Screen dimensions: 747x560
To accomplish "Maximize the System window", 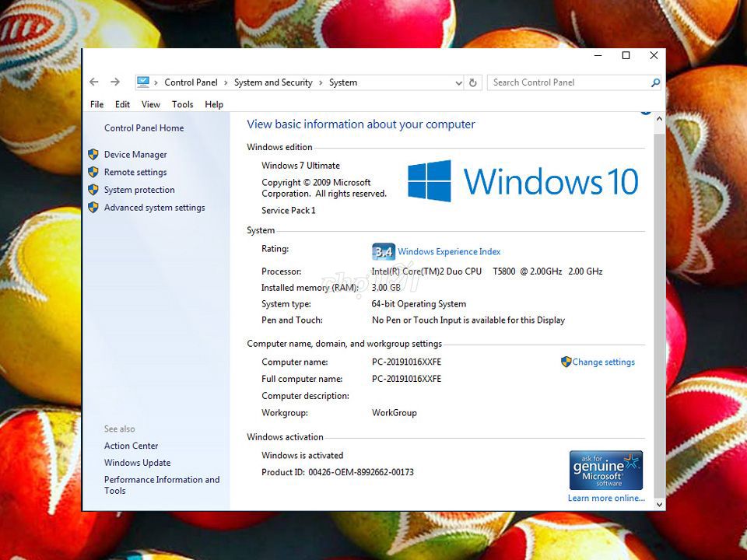I will point(626,56).
